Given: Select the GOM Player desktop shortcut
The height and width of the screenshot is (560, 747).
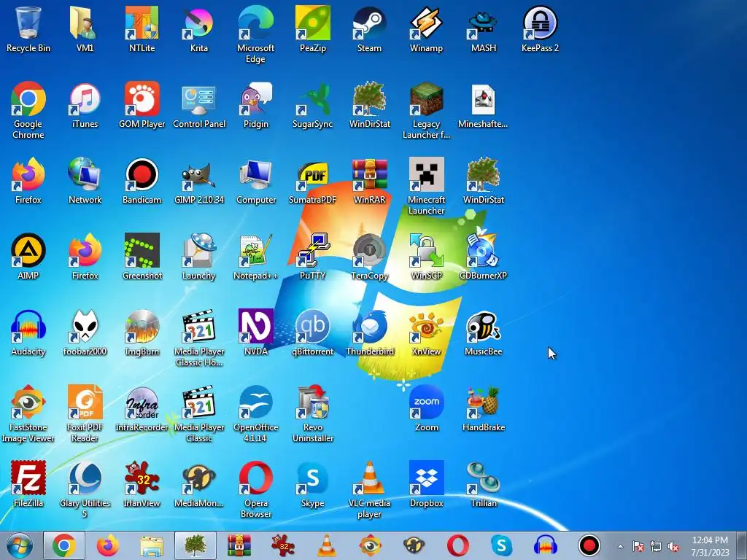Looking at the screenshot, I should pos(142,106).
